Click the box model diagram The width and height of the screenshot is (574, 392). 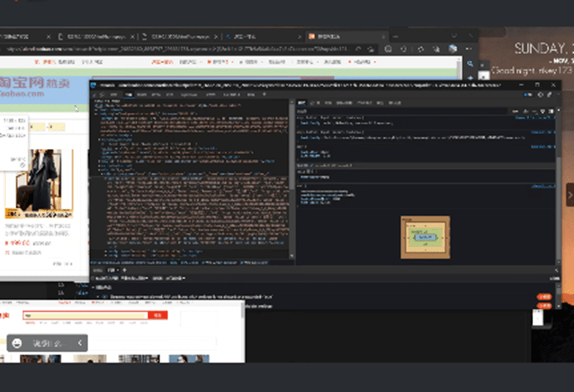[425, 237]
